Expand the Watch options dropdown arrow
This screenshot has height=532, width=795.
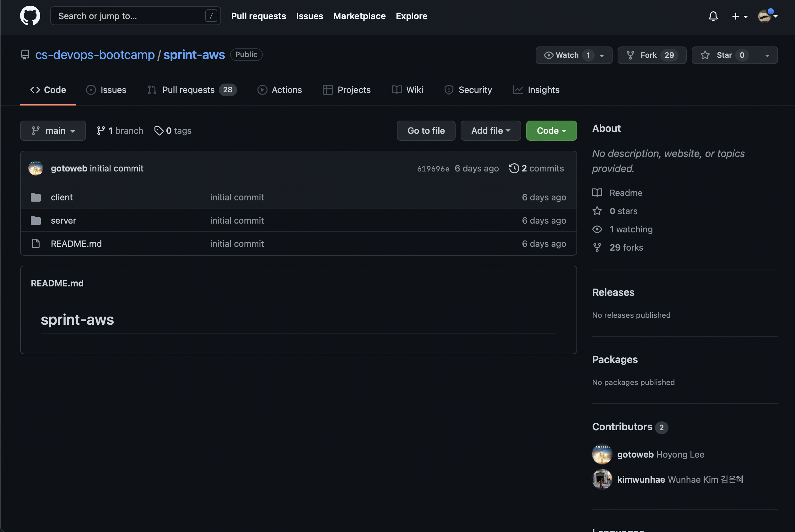[602, 55]
